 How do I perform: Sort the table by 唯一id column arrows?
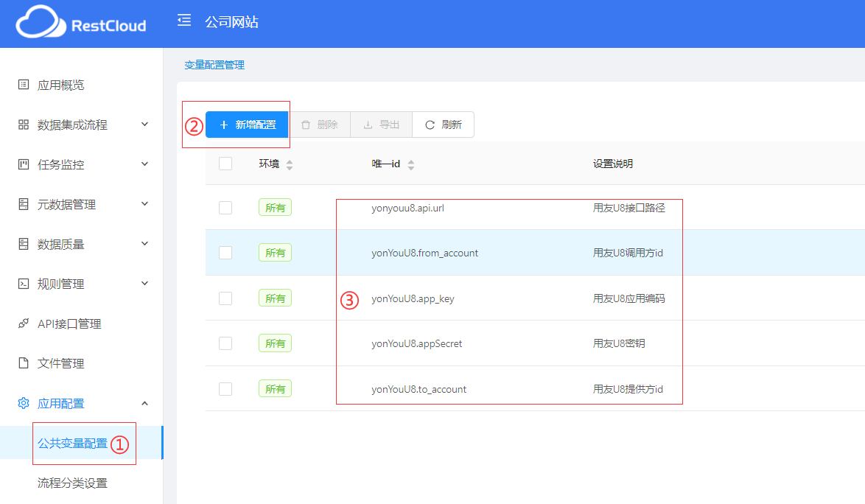411,164
